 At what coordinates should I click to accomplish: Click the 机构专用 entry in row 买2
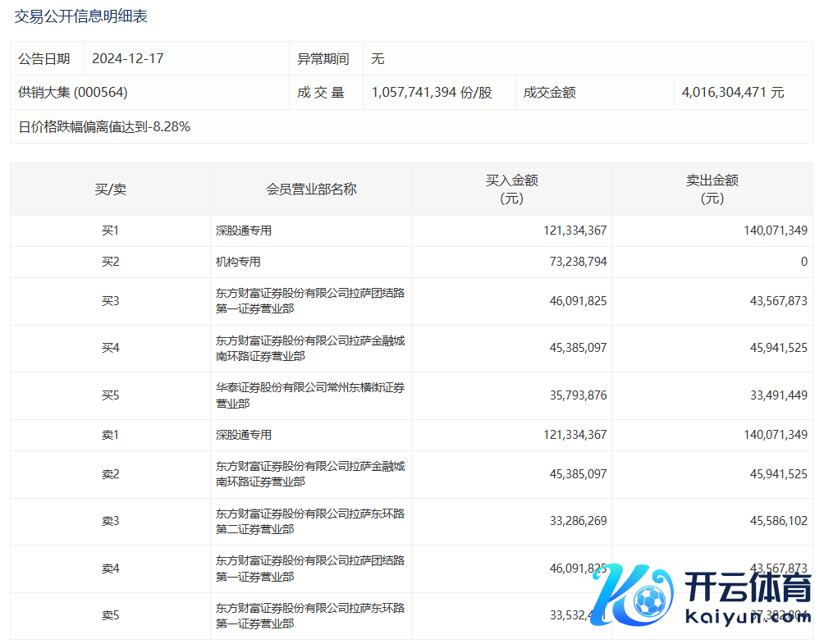point(238,262)
